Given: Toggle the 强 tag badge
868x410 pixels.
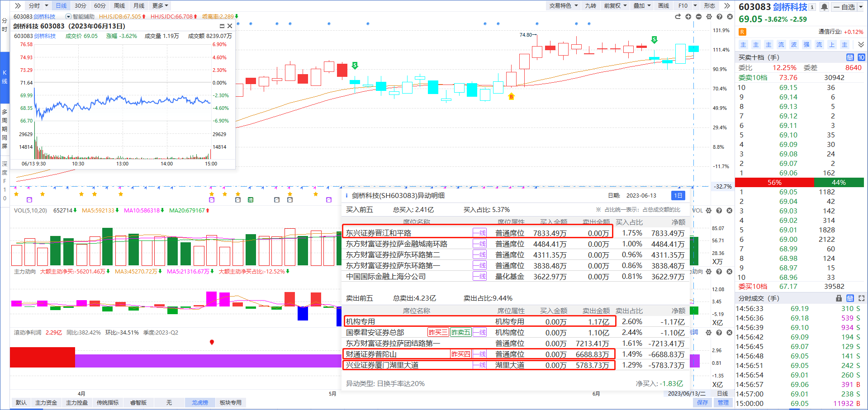Looking at the screenshot, I should [x=806, y=45].
